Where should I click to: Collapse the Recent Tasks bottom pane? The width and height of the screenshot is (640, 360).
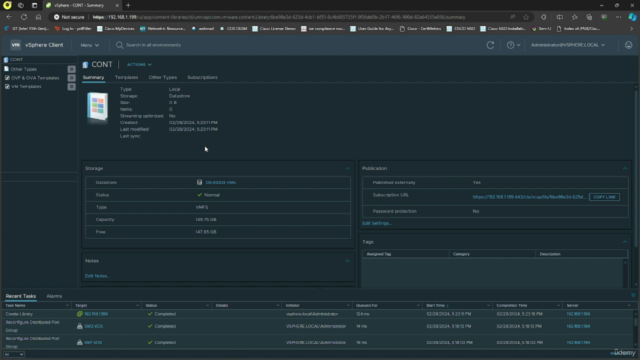pyautogui.click(x=633, y=295)
